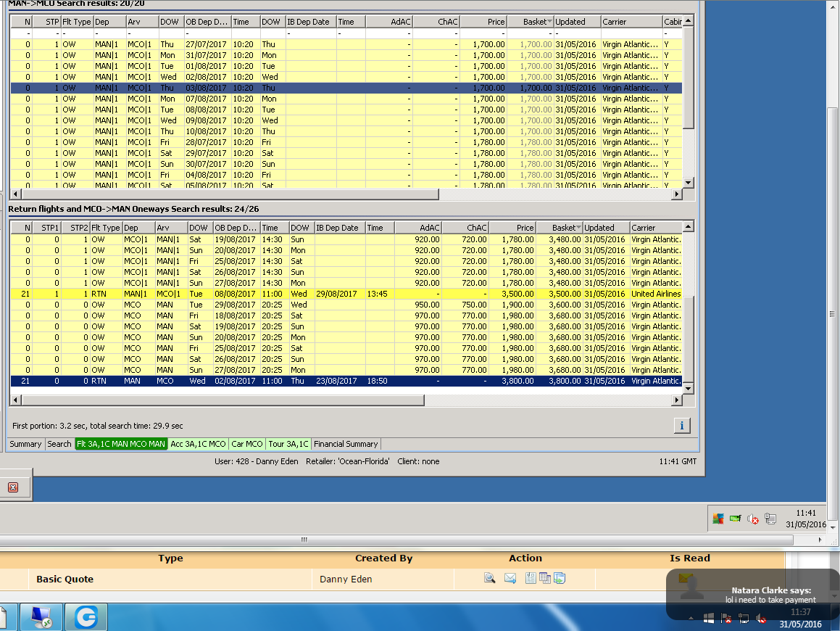Open the quote with the magnifier icon
The width and height of the screenshot is (840, 631).
[490, 579]
